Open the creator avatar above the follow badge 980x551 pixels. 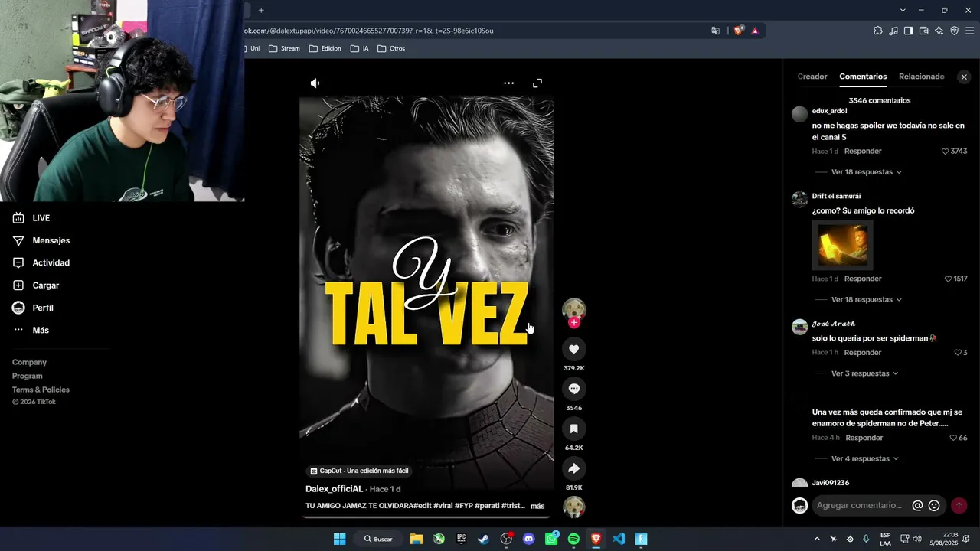[x=574, y=308]
